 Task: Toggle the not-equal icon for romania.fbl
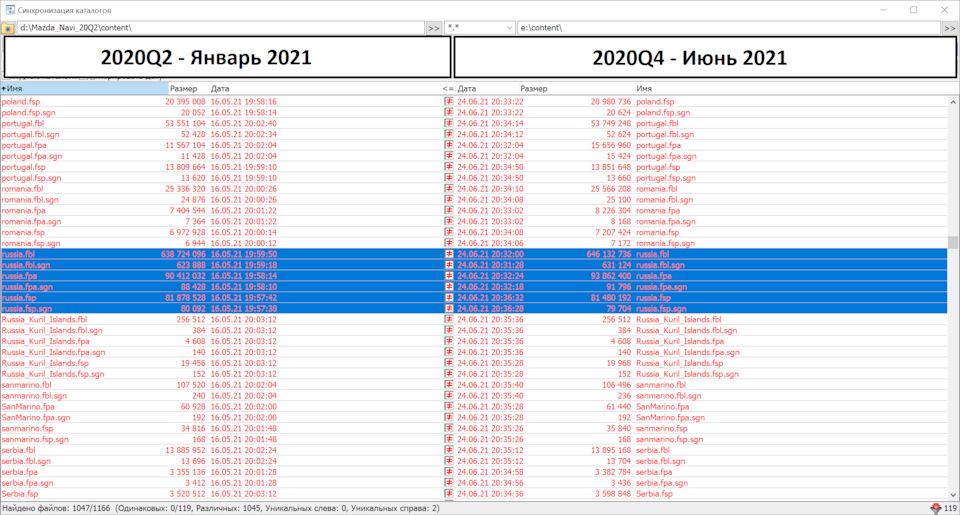(449, 189)
